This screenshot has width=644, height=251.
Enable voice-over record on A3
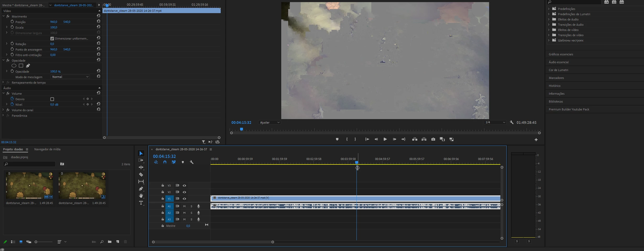198,219
